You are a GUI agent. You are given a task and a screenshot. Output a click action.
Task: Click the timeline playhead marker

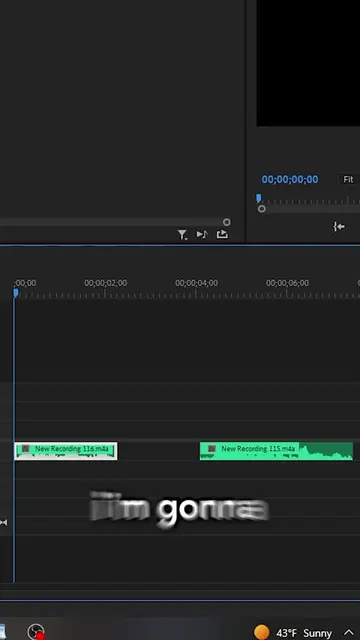16,293
